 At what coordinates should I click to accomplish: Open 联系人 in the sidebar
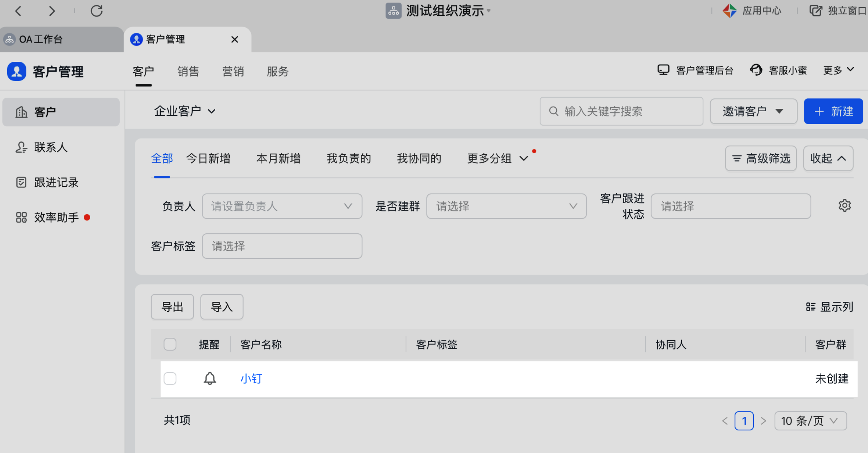(x=61, y=147)
